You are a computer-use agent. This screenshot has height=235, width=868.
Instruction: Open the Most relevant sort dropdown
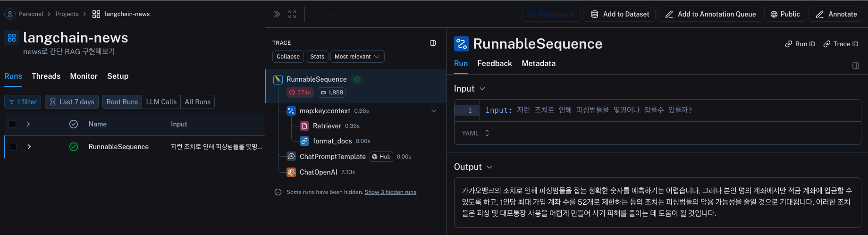click(357, 57)
